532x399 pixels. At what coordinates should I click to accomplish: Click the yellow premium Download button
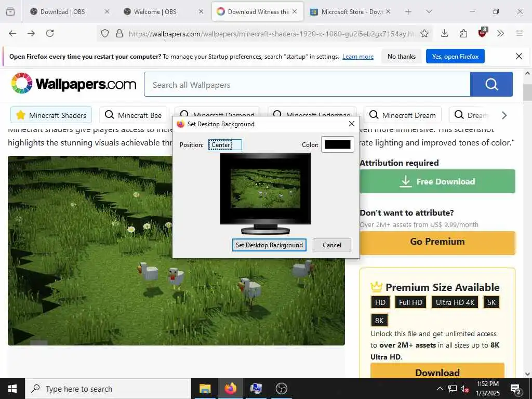tap(437, 372)
